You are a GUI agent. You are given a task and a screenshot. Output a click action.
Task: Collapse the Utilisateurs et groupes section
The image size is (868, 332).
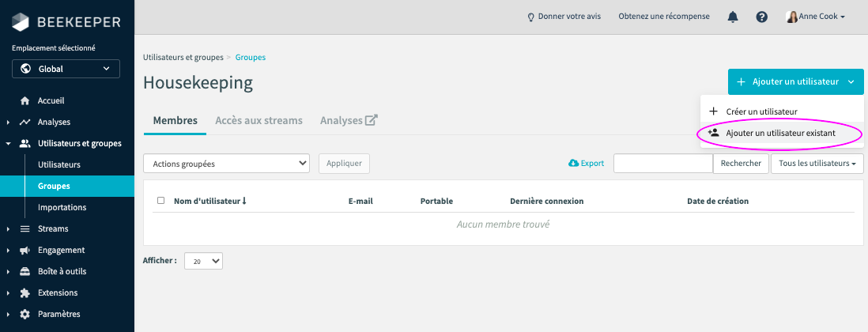point(8,144)
